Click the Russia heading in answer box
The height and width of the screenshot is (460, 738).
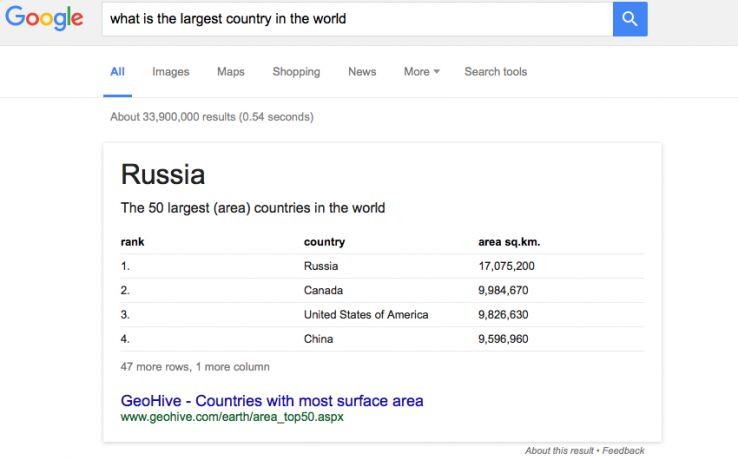[163, 175]
